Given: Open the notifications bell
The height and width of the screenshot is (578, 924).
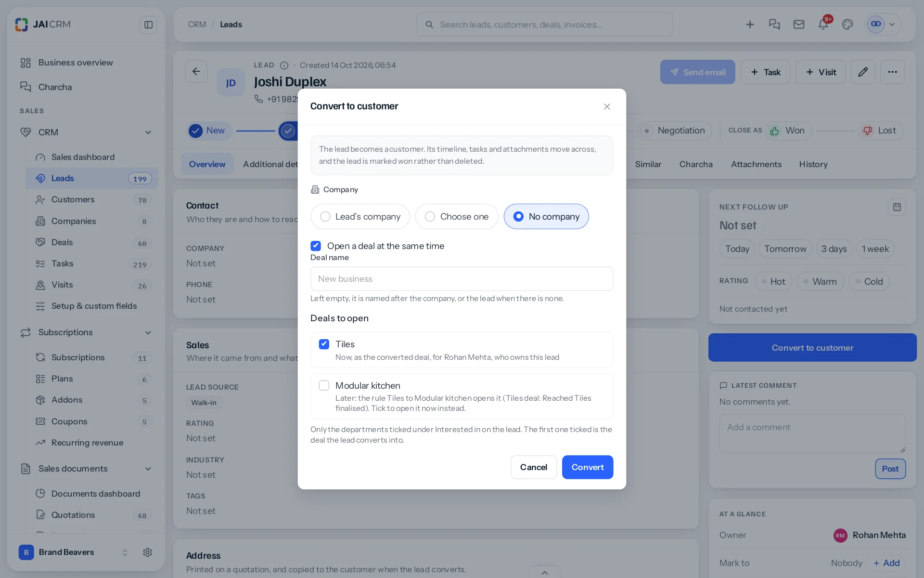Looking at the screenshot, I should (823, 25).
